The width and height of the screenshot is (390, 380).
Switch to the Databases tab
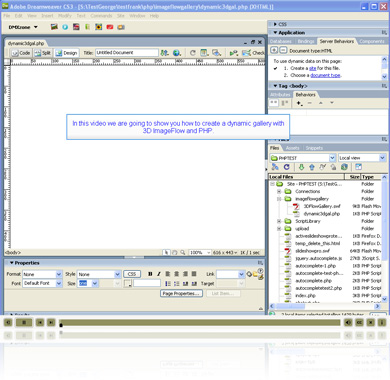click(281, 41)
